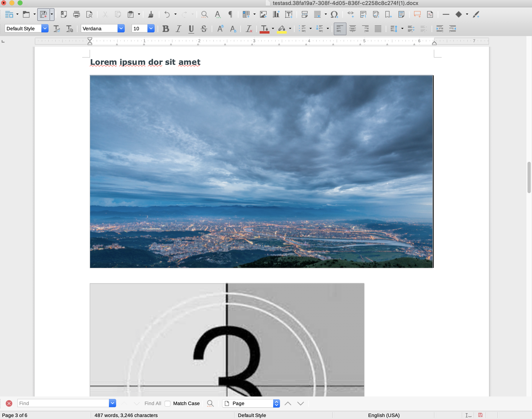Viewport: 532px width, 419px height.
Task: Toggle underline formatting
Action: tap(191, 29)
